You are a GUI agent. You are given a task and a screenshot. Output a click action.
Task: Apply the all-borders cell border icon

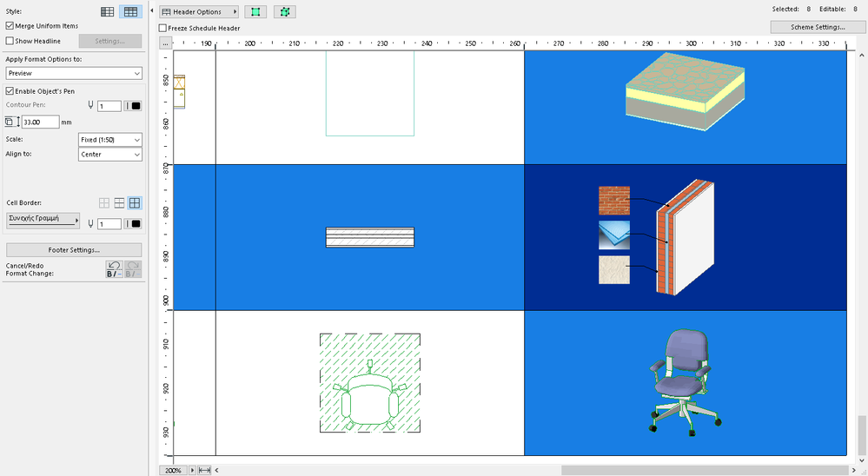click(135, 202)
